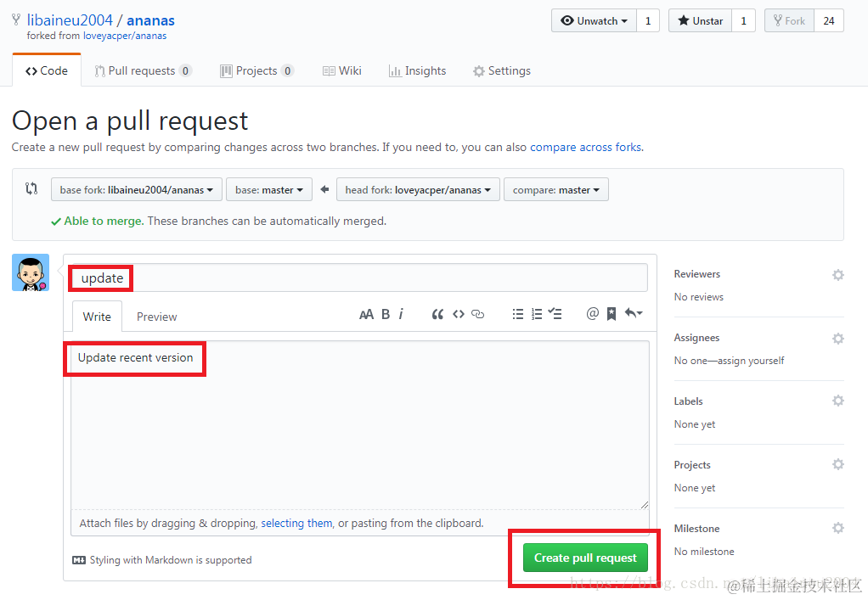Select the Write tab
The height and width of the screenshot is (600, 868).
[x=97, y=317]
